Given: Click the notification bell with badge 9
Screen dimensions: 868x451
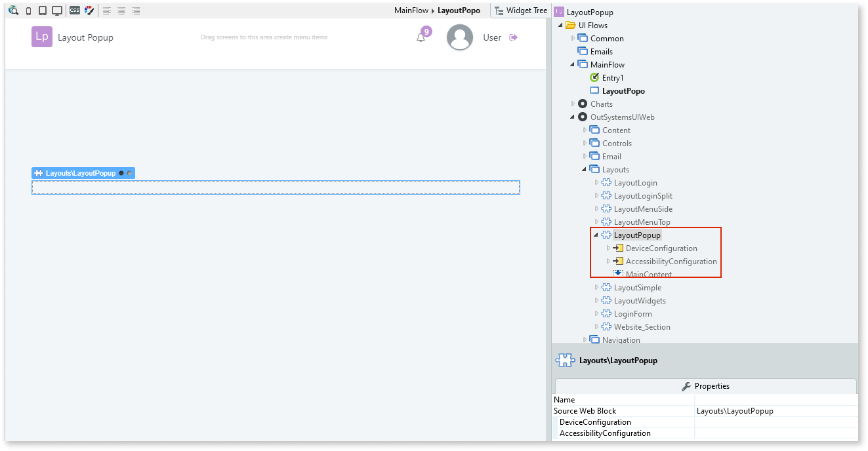Looking at the screenshot, I should coord(421,37).
